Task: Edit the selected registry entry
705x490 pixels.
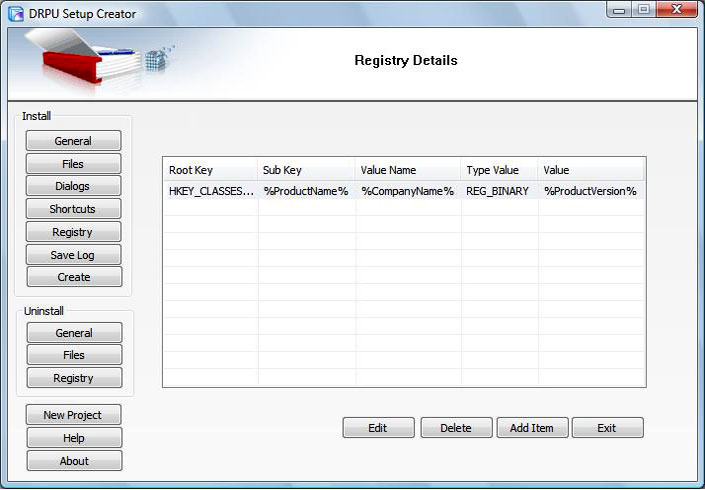Action: 378,428
